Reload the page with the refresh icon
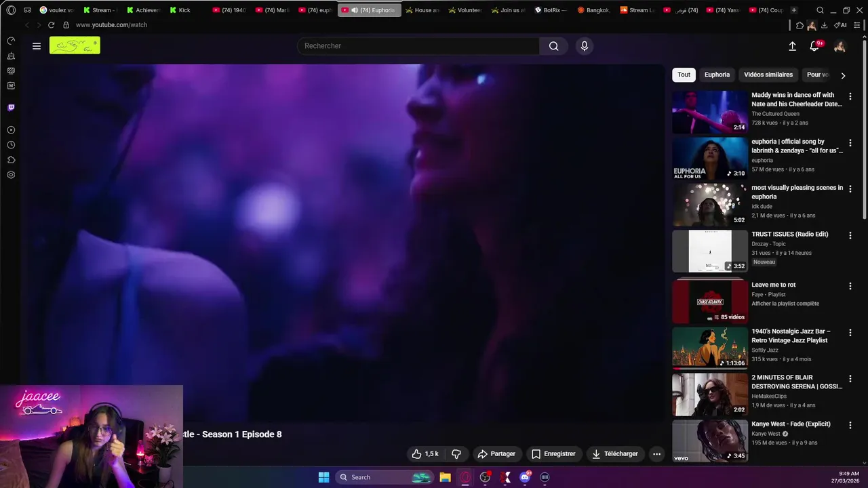Image resolution: width=868 pixels, height=488 pixels. 51,25
